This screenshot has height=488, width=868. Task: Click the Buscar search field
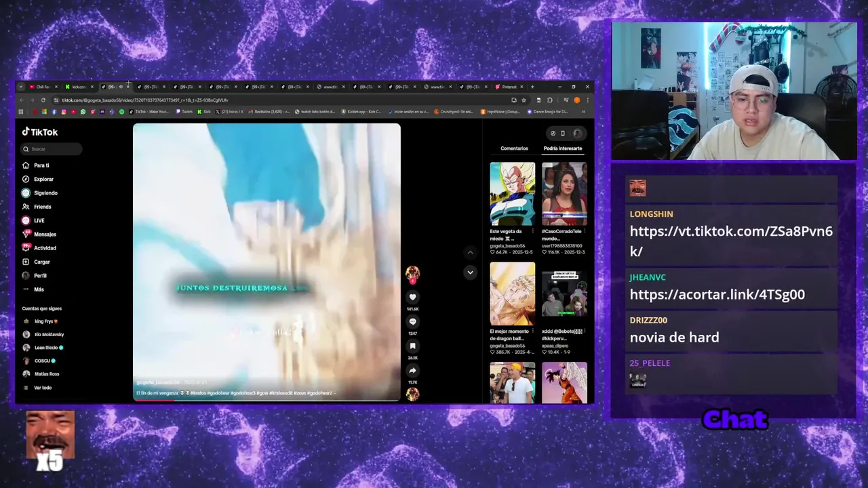point(52,149)
